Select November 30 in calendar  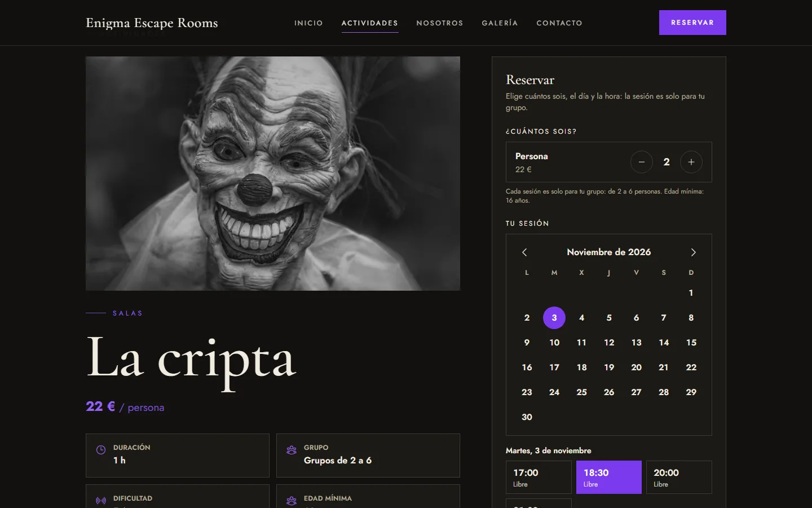tap(527, 417)
